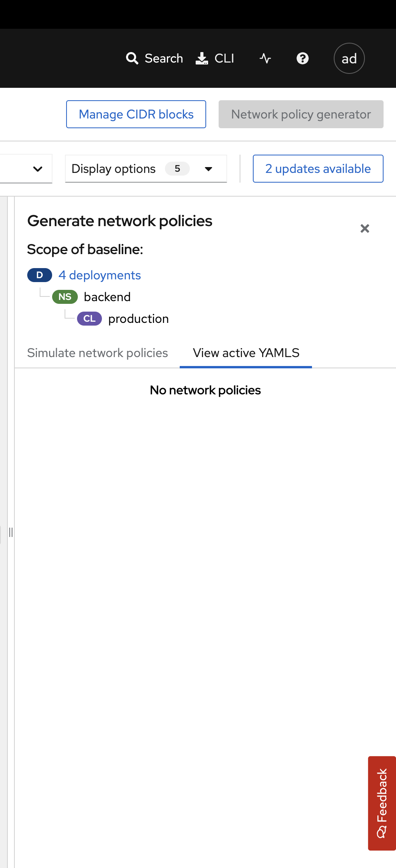Viewport: 396px width, 868px height.
Task: Click the purple CL cluster badge
Action: pyautogui.click(x=89, y=319)
